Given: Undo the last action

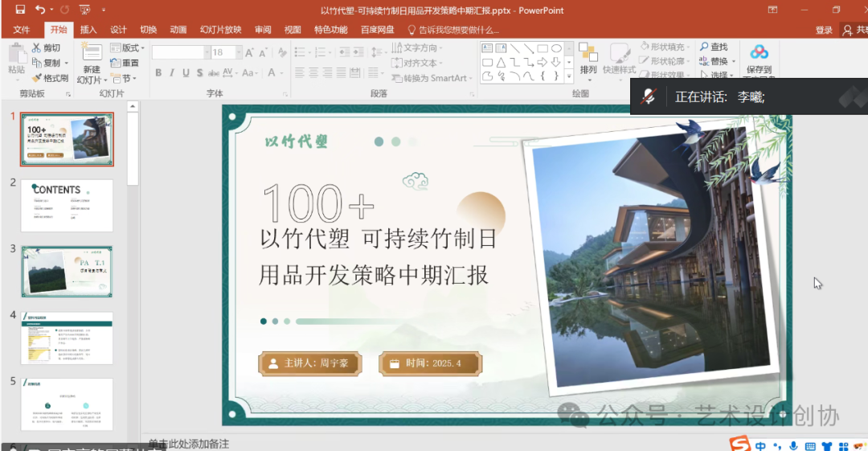Looking at the screenshot, I should (39, 10).
